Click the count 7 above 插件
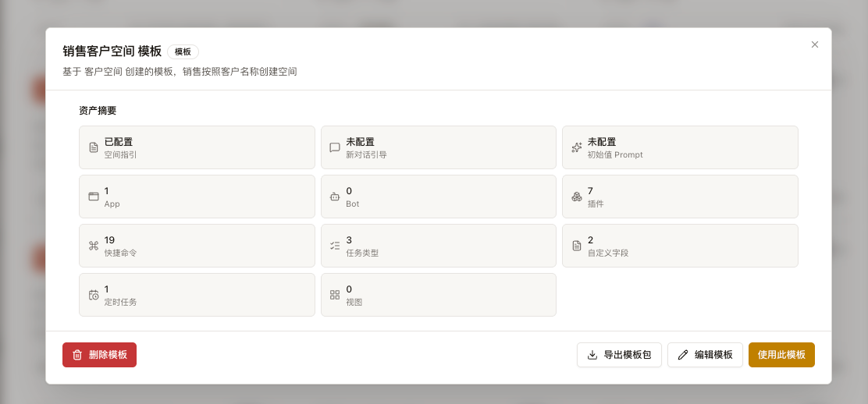Image resolution: width=868 pixels, height=404 pixels. click(x=590, y=191)
